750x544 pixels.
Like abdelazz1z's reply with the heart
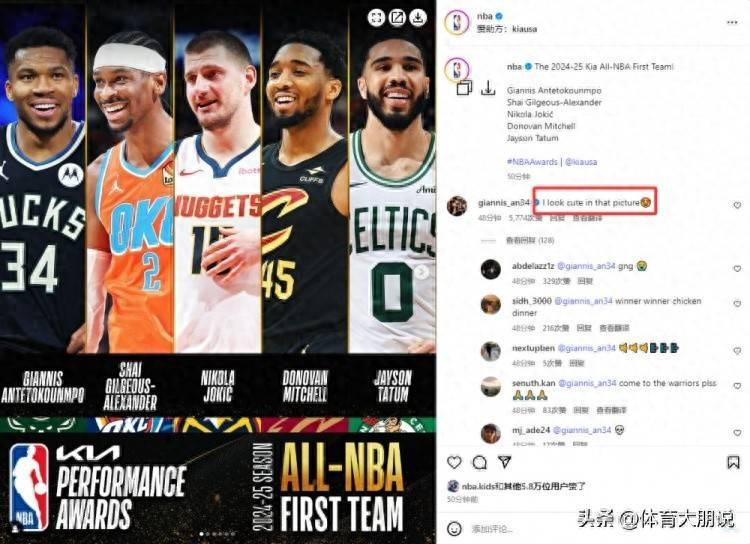pos(737,268)
